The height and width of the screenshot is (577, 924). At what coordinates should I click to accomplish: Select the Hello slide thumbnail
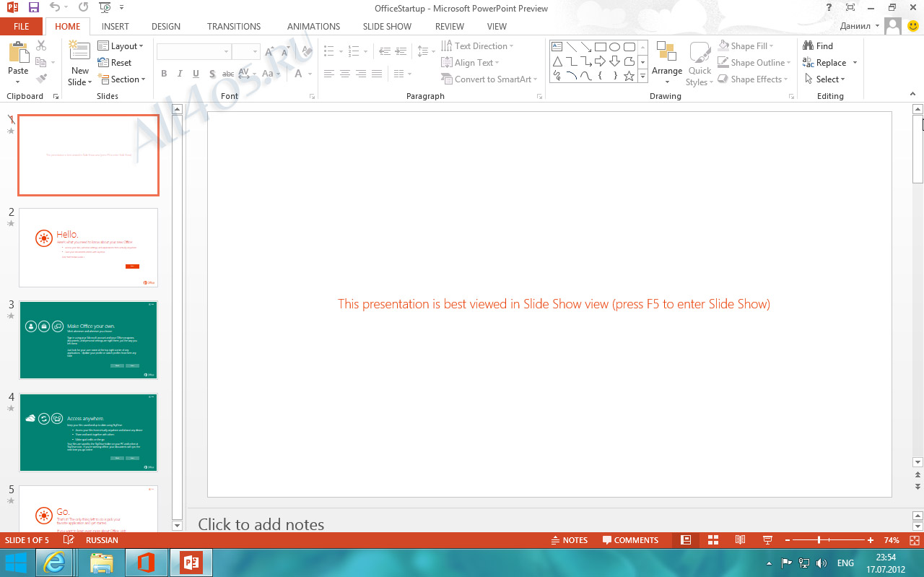(x=88, y=248)
